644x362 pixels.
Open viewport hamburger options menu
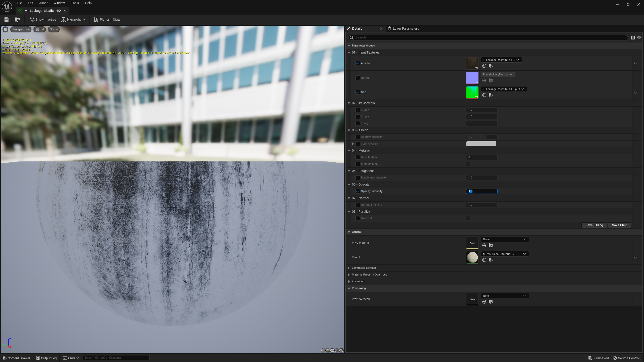pyautogui.click(x=5, y=29)
